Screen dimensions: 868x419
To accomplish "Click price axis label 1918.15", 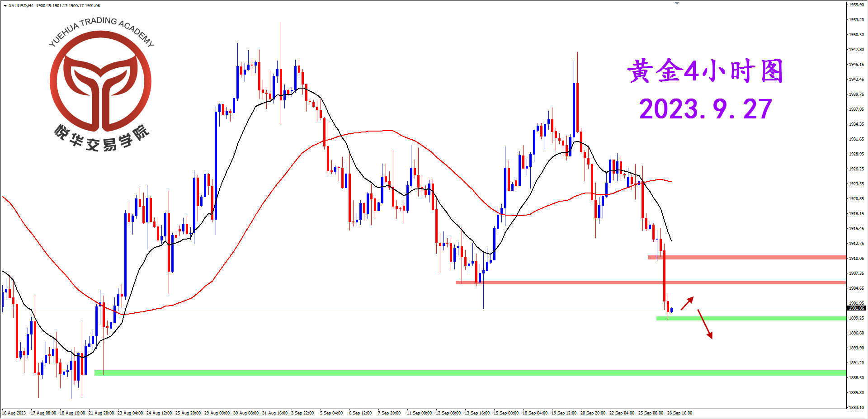I will click(856, 214).
